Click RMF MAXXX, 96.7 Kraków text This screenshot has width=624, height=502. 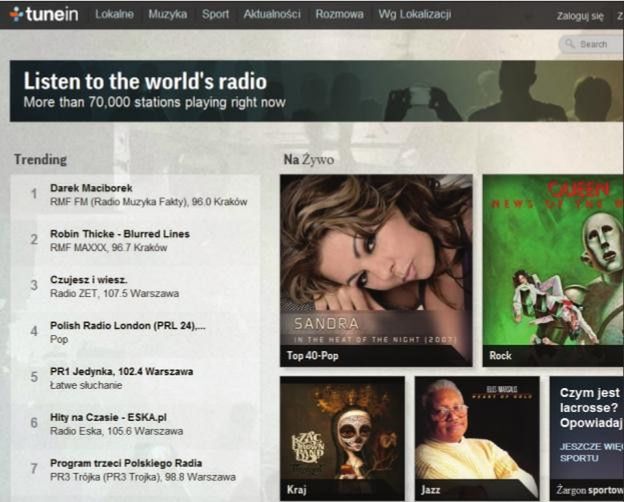(x=109, y=248)
